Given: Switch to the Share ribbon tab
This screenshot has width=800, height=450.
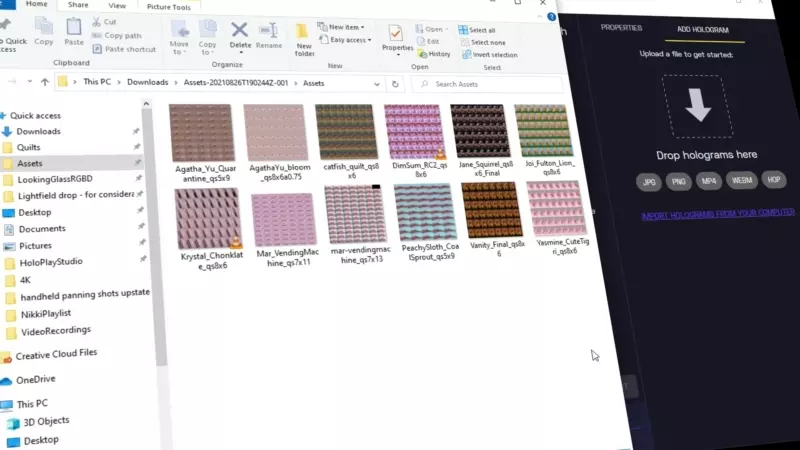Looking at the screenshot, I should pyautogui.click(x=78, y=5).
